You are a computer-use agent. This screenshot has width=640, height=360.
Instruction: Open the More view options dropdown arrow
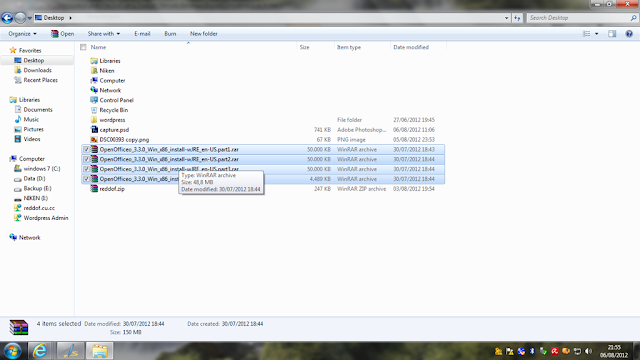[x=597, y=34]
